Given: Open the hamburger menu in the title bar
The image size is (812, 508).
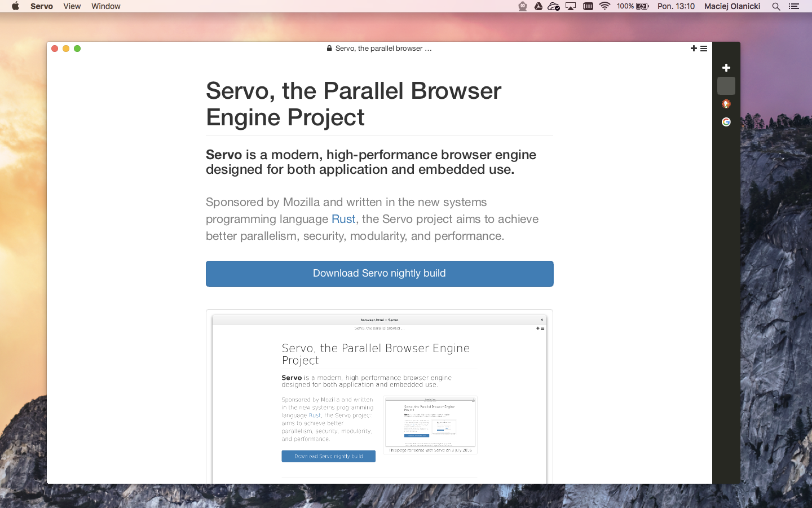Looking at the screenshot, I should click(704, 49).
